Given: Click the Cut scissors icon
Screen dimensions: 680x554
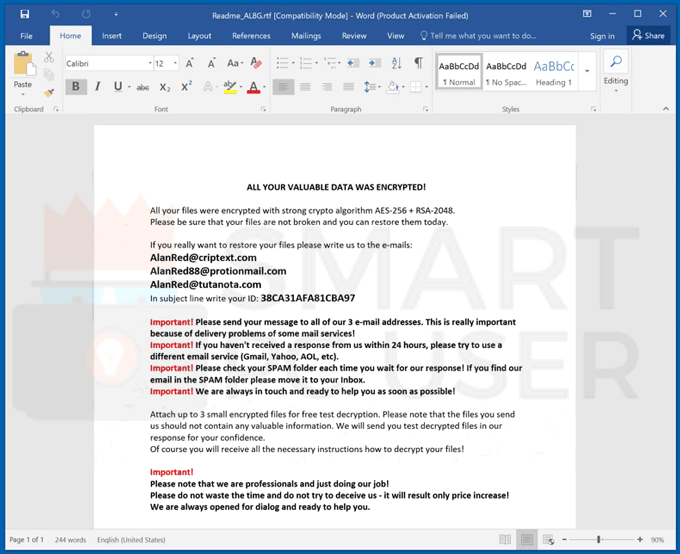Looking at the screenshot, I should 49,57.
